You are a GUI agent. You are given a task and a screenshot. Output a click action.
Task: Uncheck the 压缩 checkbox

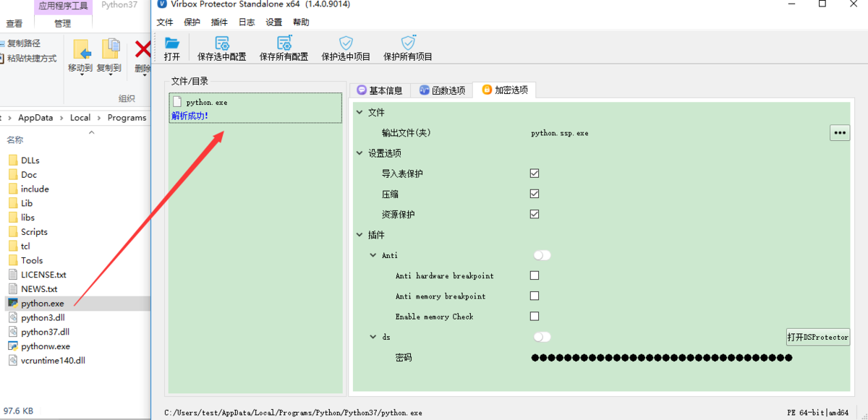click(x=535, y=194)
